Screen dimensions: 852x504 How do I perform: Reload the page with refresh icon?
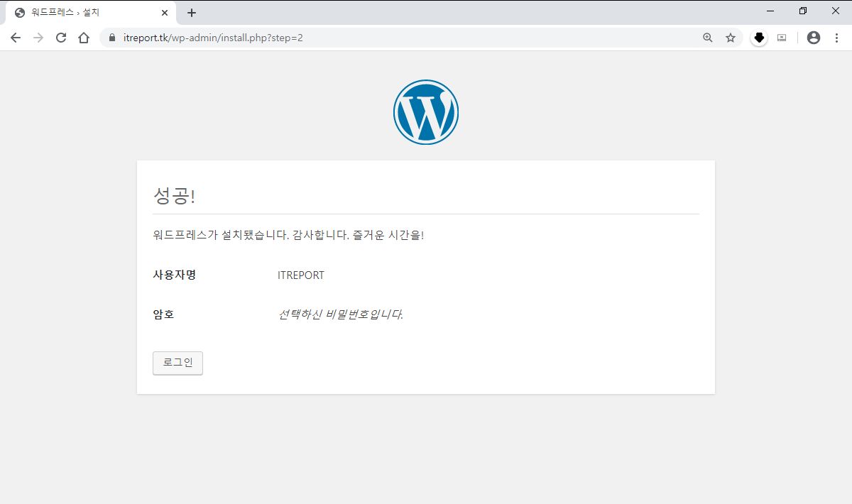tap(61, 38)
